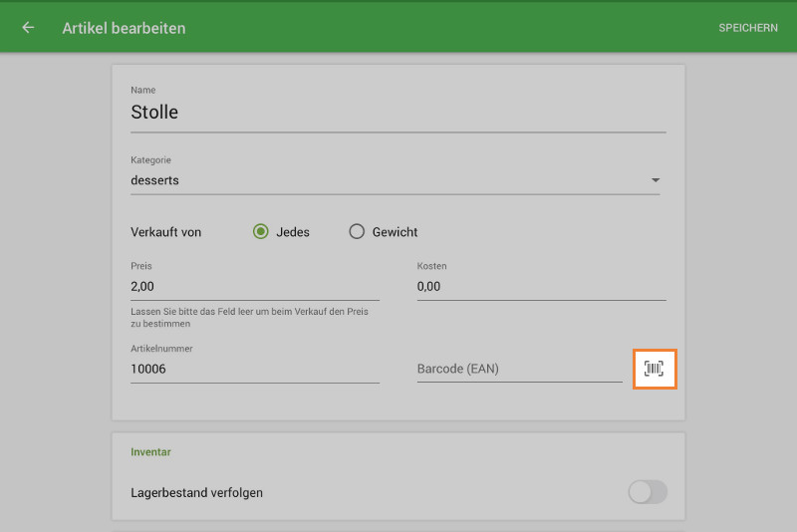This screenshot has width=797, height=532.
Task: Open the barcode scanner icon
Action: tap(655, 369)
